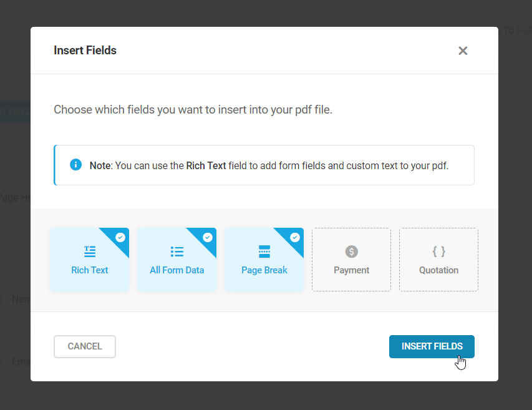This screenshot has width=532, height=410.
Task: Click the INSERT FIELDS button
Action: [x=432, y=346]
